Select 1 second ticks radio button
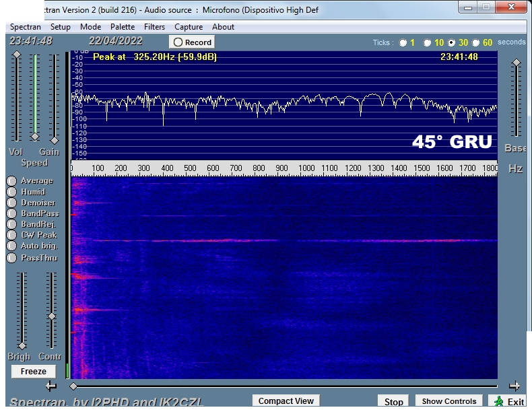This screenshot has height=412, width=532. 403,42
